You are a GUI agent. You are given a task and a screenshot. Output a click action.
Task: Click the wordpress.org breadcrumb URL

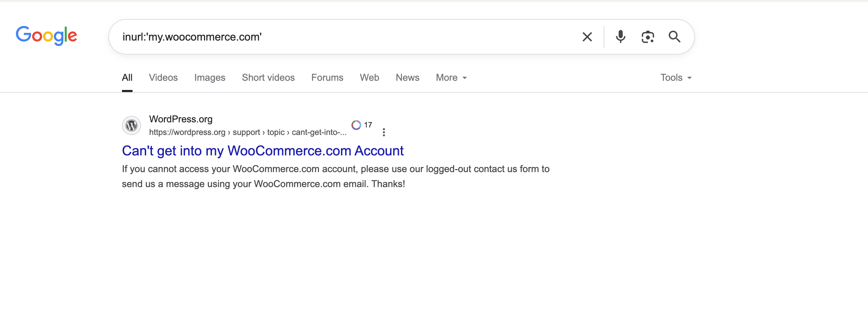tap(247, 132)
